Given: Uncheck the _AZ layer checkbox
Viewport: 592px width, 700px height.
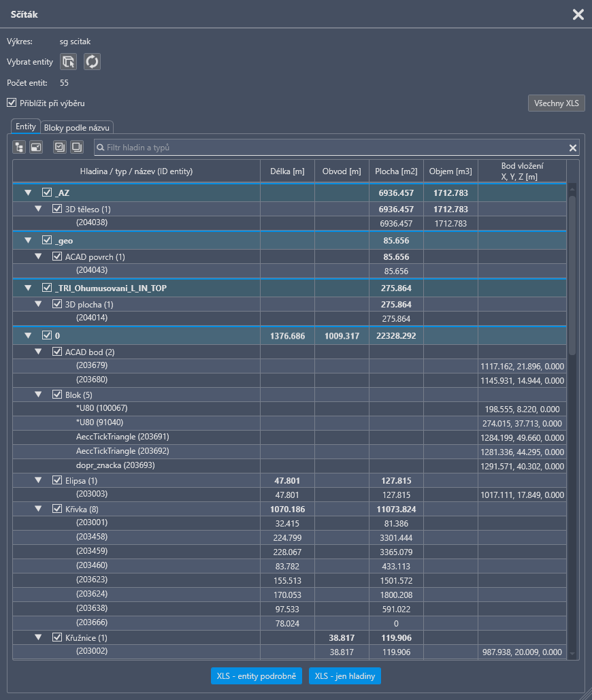Looking at the screenshot, I should pos(47,193).
